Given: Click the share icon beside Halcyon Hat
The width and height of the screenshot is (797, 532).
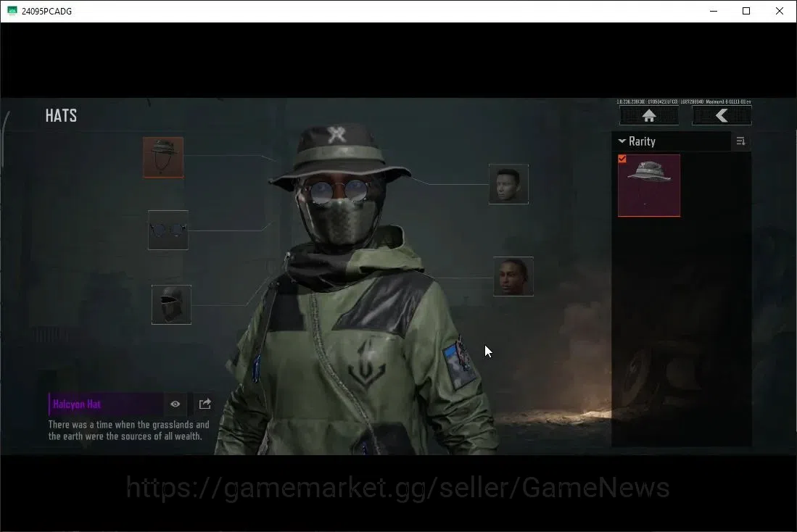Looking at the screenshot, I should 205,404.
